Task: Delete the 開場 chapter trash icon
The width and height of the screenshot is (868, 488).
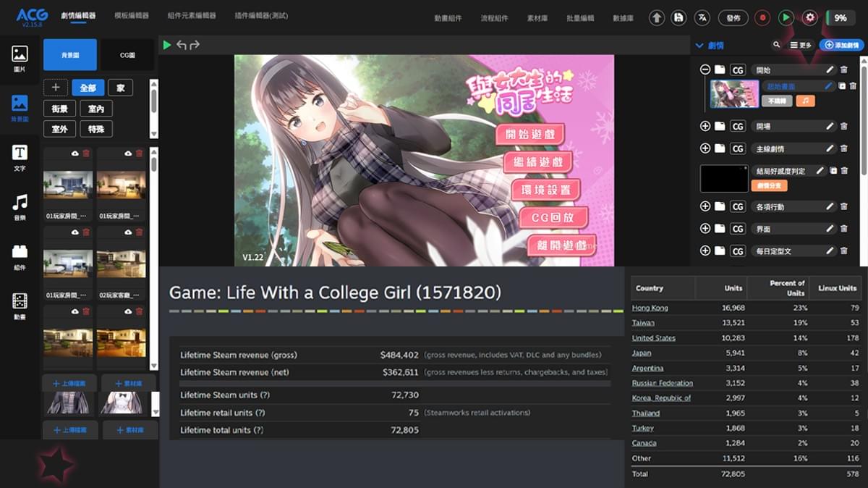Action: [843, 126]
